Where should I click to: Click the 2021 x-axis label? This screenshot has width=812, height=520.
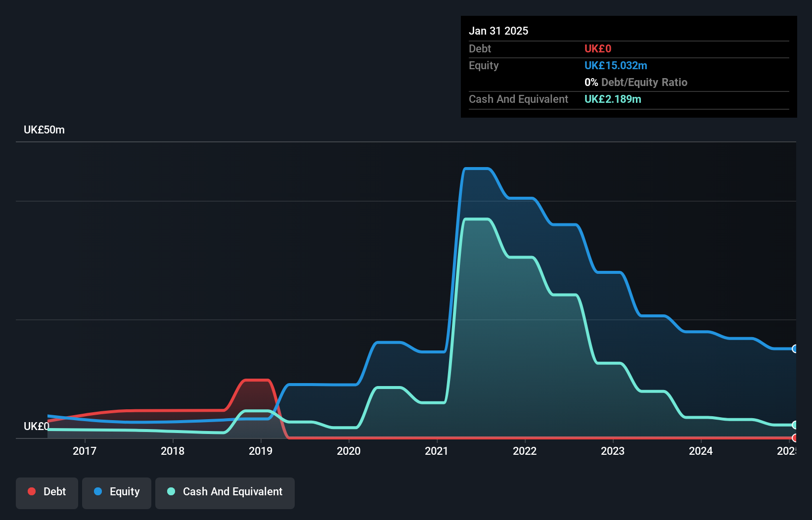pyautogui.click(x=437, y=451)
